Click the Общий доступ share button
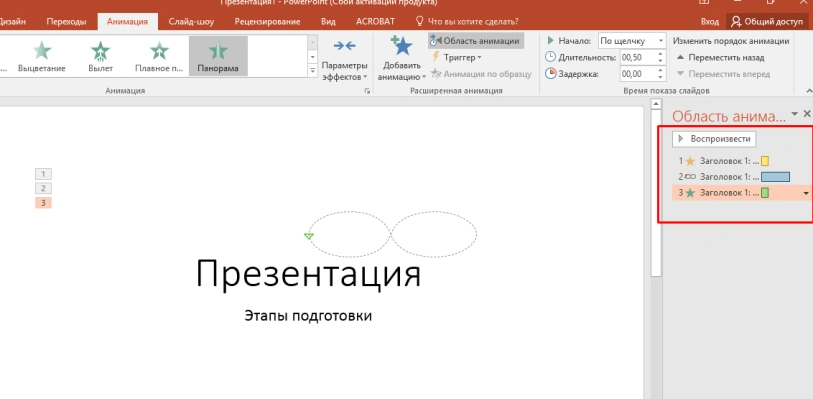813x399 pixels. (x=767, y=22)
